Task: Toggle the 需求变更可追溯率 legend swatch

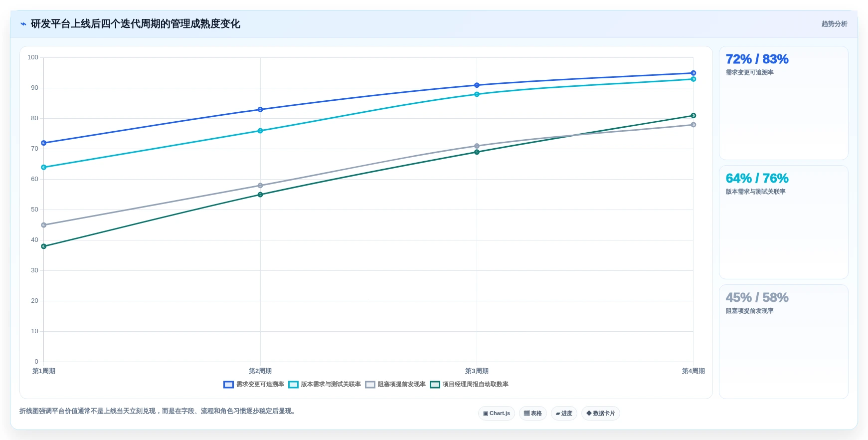Action: tap(228, 385)
